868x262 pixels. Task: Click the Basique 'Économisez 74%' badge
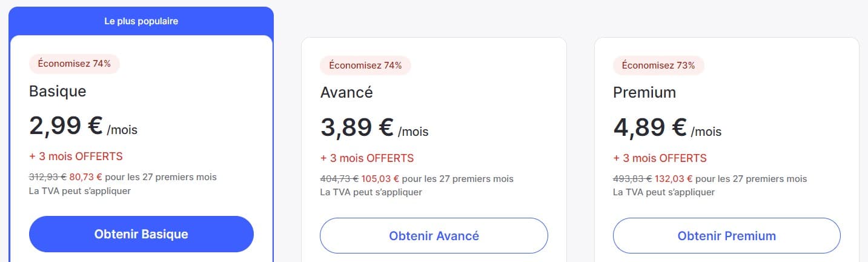(75, 64)
